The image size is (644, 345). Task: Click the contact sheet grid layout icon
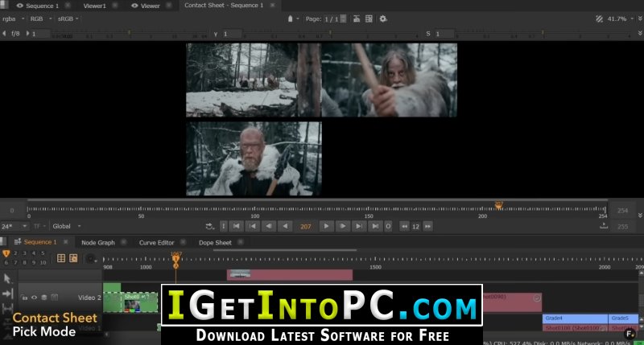[x=369, y=18]
